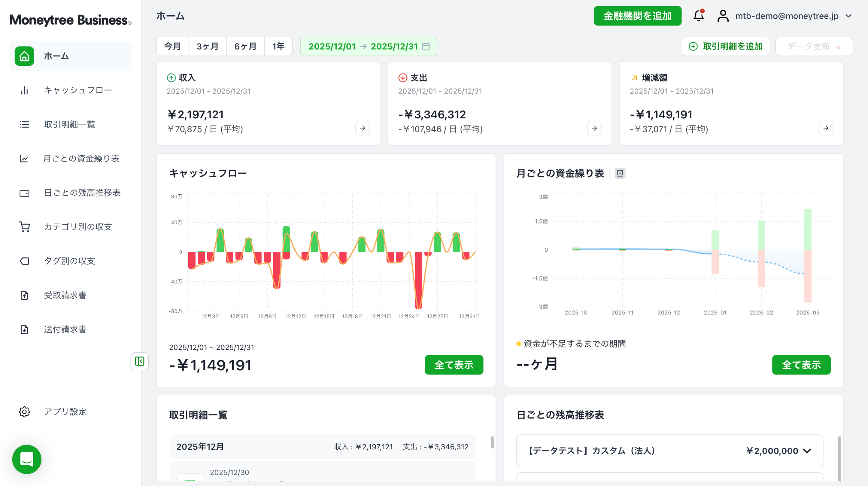Screen dimensions: 868x486
Task: Click the expense card arrow icon
Action: (594, 128)
